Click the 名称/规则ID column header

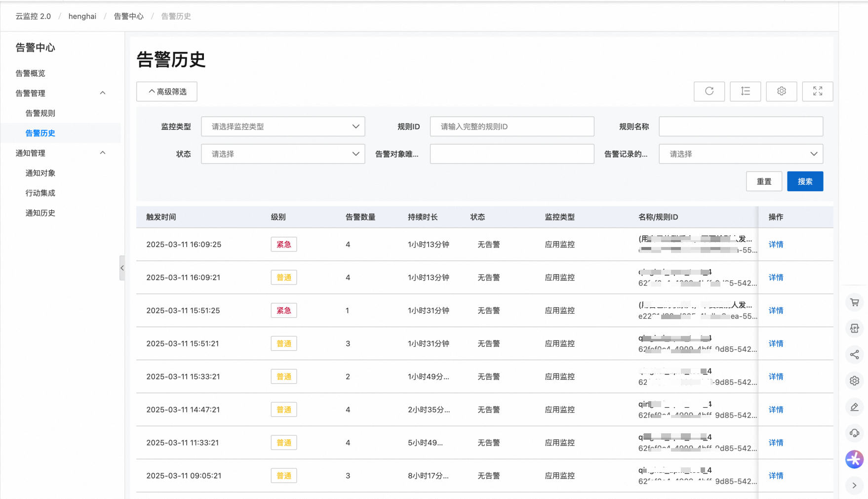pyautogui.click(x=658, y=217)
